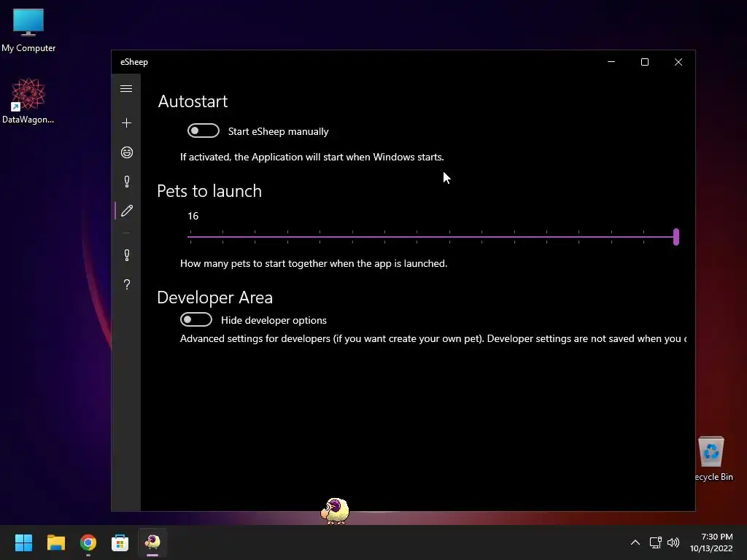Click the plus add-pet icon in sidebar
This screenshot has height=560, width=747.
click(126, 123)
